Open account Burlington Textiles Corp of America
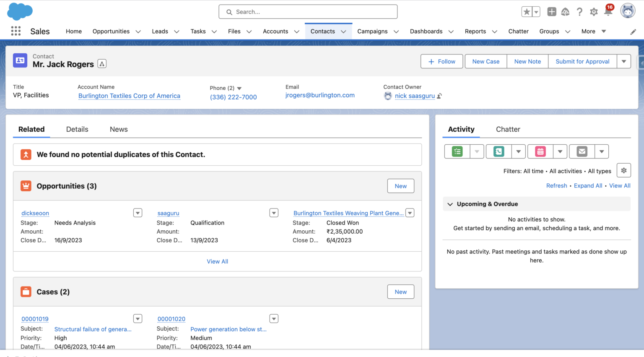This screenshot has height=357, width=644. click(129, 96)
